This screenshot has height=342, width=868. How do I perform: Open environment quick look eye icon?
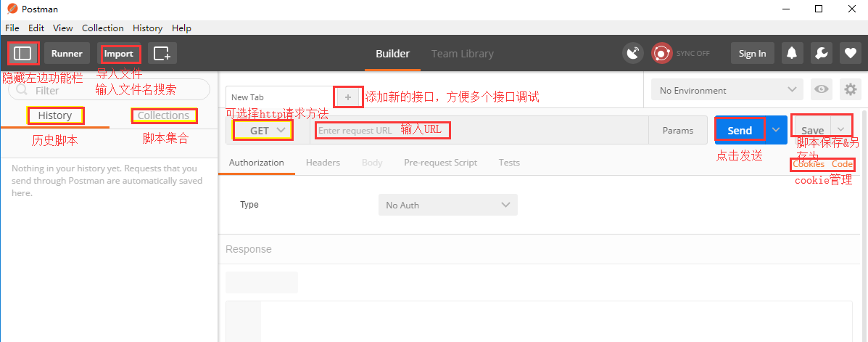(822, 89)
